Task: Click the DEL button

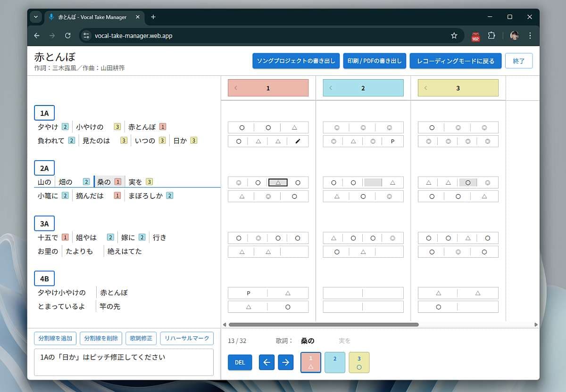Action: [x=240, y=362]
